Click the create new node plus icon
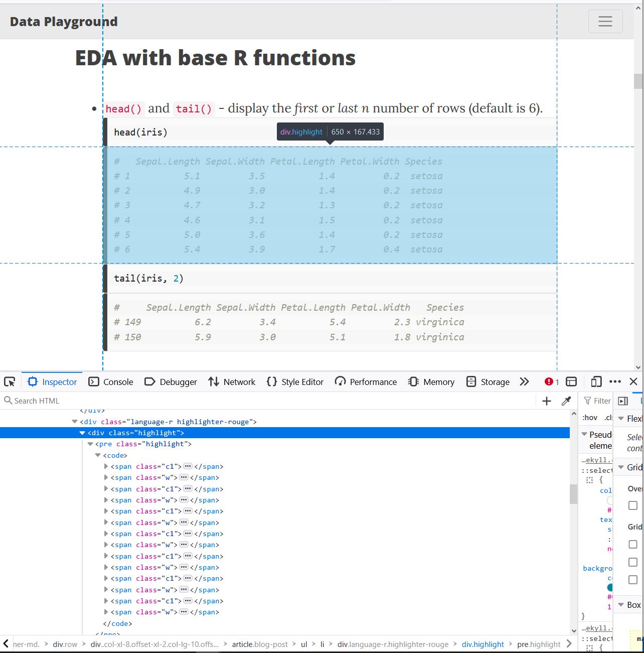The image size is (644, 653). [x=547, y=401]
